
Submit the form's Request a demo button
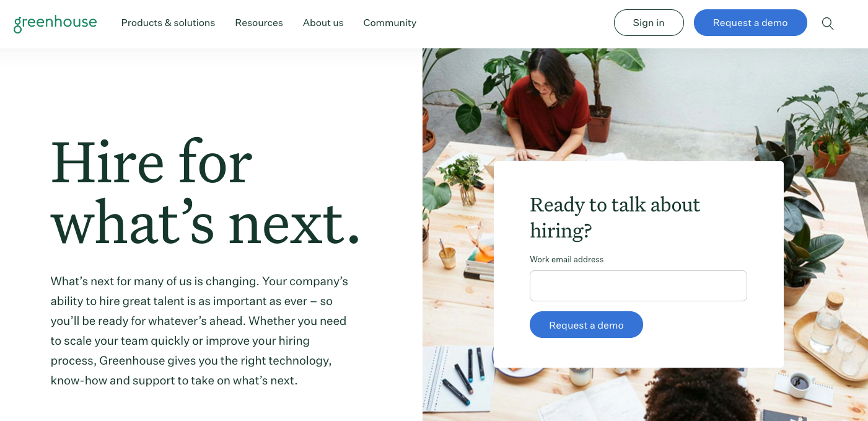pos(586,325)
